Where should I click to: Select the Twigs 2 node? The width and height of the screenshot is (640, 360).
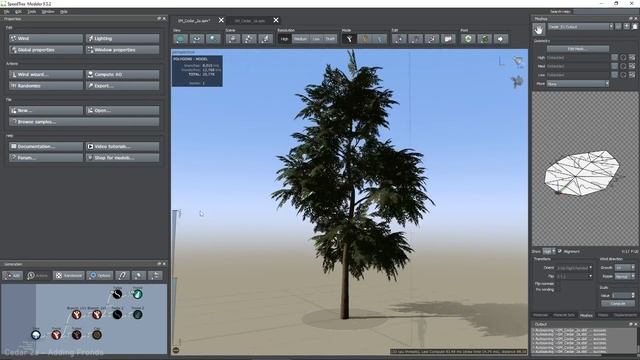(117, 315)
